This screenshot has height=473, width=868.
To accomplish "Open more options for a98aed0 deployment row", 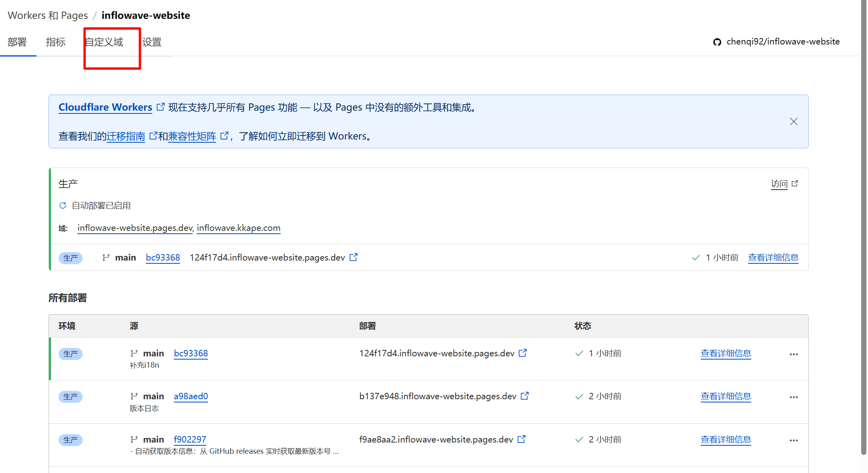I will pos(793,397).
